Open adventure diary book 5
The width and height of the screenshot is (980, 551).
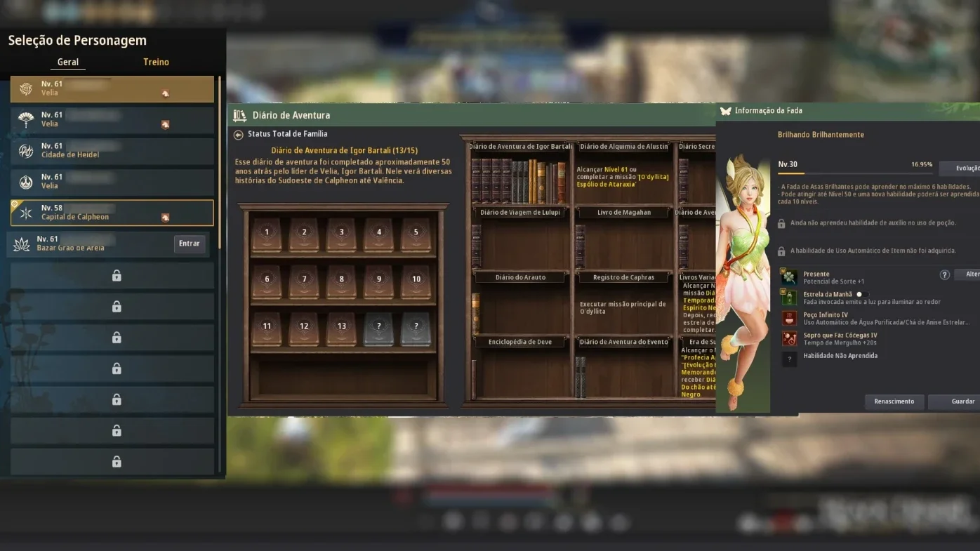pos(416,234)
